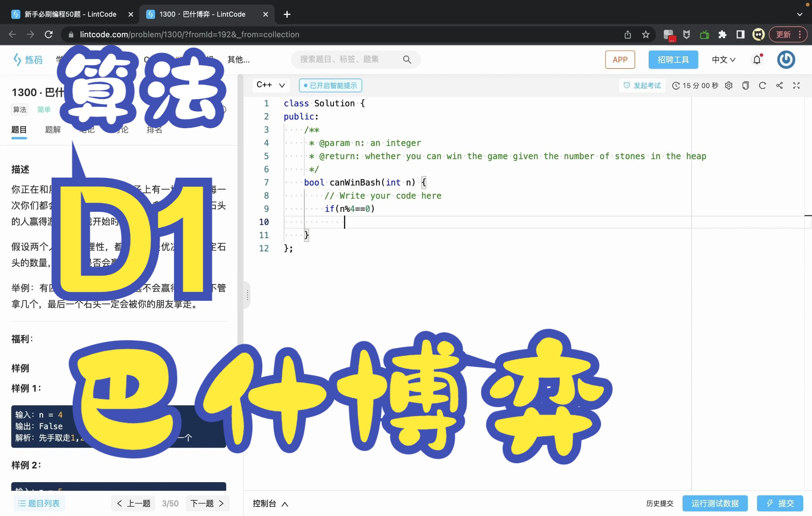Open the user profile avatar
The image size is (812, 516).
coord(786,60)
